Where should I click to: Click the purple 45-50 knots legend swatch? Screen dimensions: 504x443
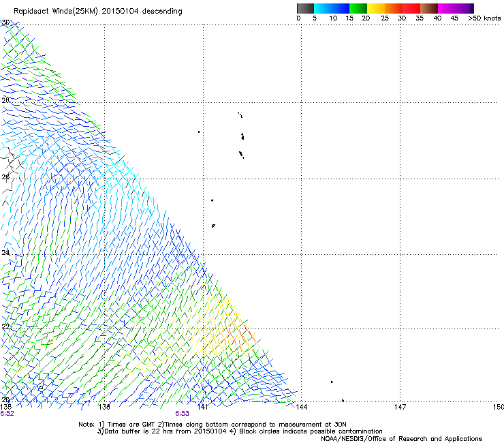464,8
